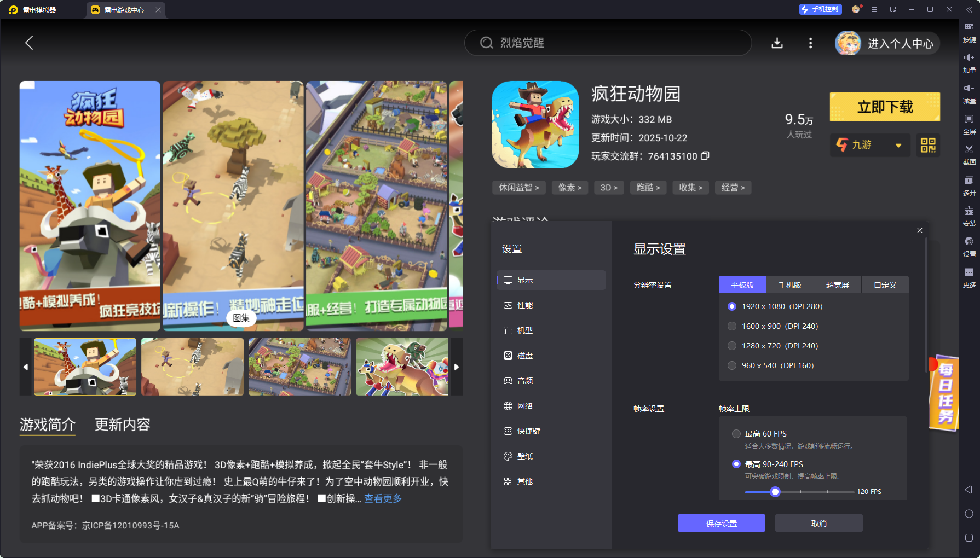Click the 查看更多 link in the description

(383, 498)
